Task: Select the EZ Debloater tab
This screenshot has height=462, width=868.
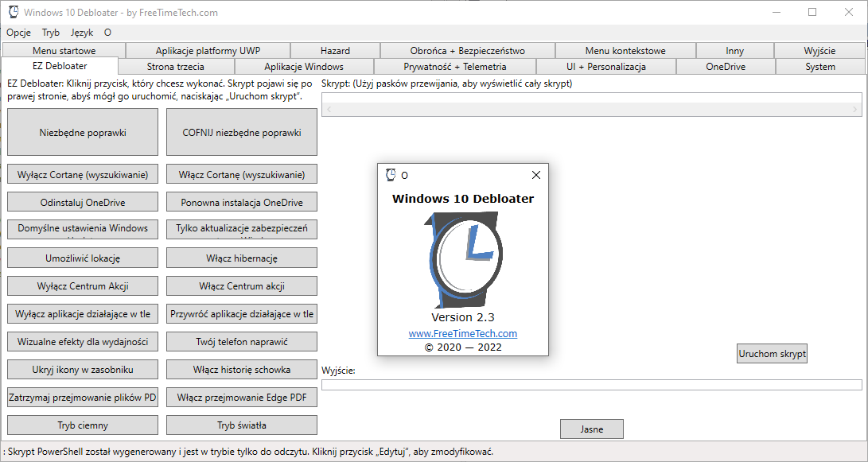Action: [60, 66]
